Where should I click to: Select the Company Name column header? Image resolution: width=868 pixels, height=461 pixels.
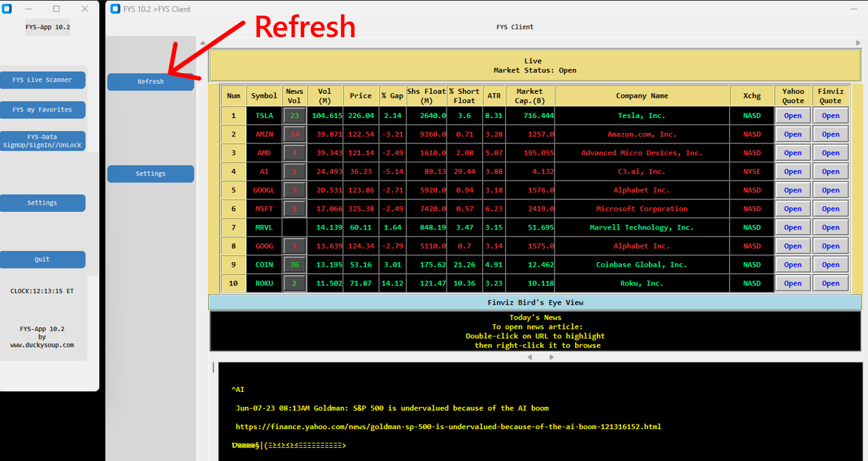point(642,96)
